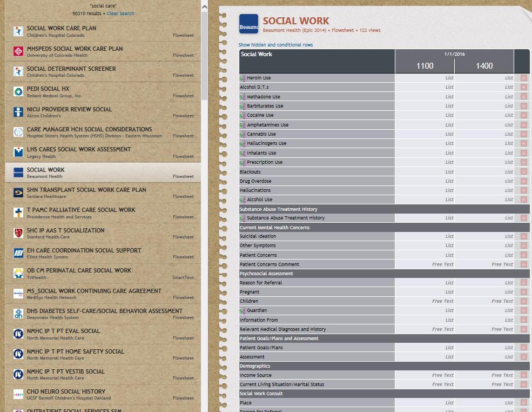Click the results list scroll-up arrow
Image resolution: width=532 pixels, height=412 pixels.
[204, 7]
